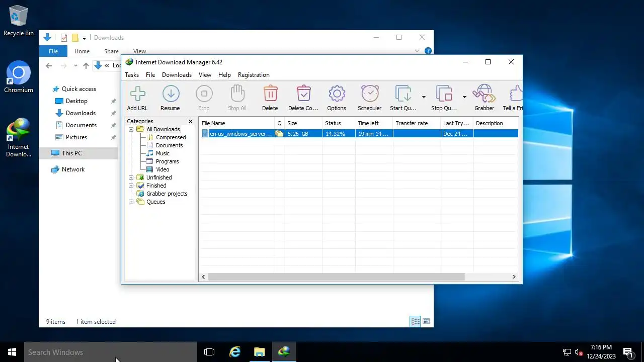The width and height of the screenshot is (644, 362).
Task: Open the Registration menu
Action: [254, 75]
